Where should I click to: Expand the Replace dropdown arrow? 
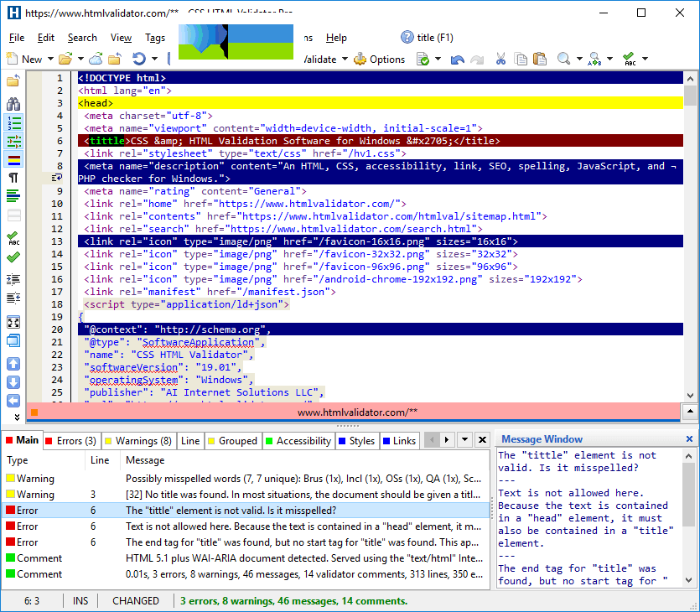pyautogui.click(x=609, y=59)
